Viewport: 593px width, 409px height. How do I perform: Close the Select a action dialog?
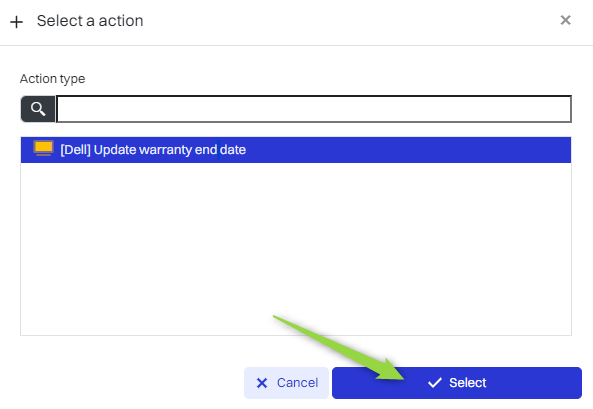pyautogui.click(x=565, y=20)
